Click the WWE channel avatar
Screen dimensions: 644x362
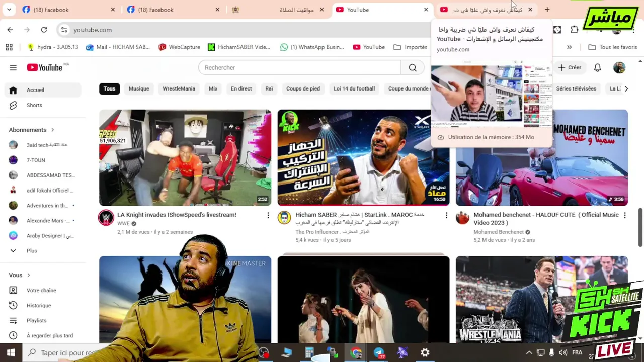click(x=106, y=218)
